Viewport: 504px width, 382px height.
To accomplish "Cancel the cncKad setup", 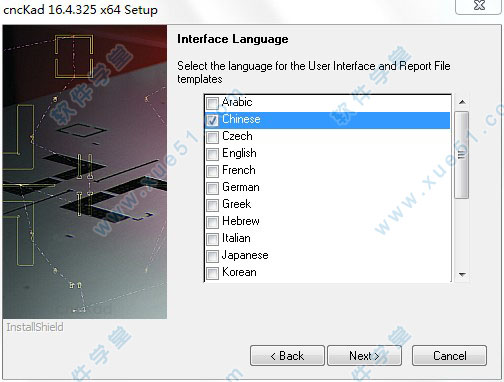I will 449,356.
